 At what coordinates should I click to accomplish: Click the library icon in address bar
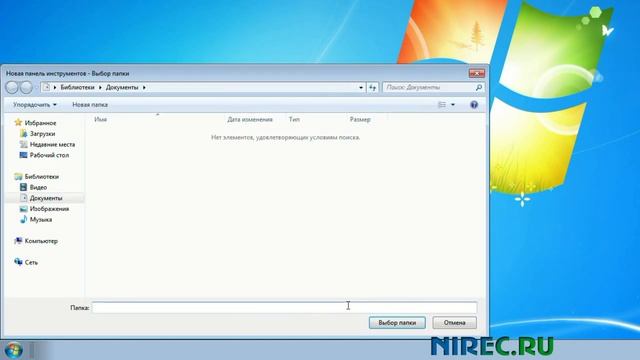point(47,87)
